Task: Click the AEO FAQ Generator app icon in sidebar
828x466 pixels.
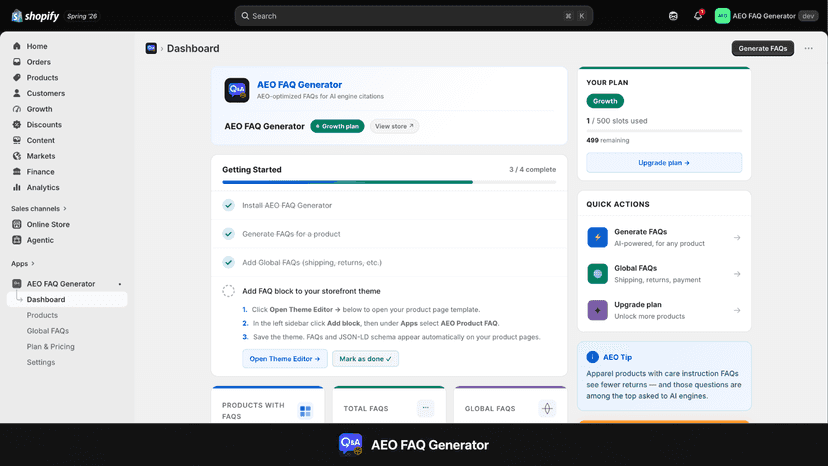Action: 17,284
